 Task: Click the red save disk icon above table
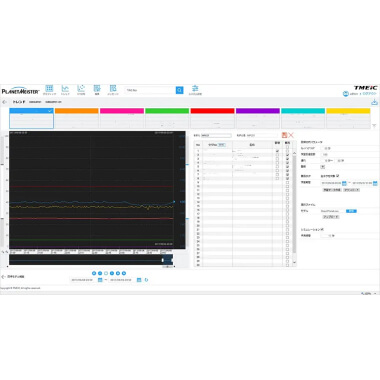pyautogui.click(x=284, y=135)
